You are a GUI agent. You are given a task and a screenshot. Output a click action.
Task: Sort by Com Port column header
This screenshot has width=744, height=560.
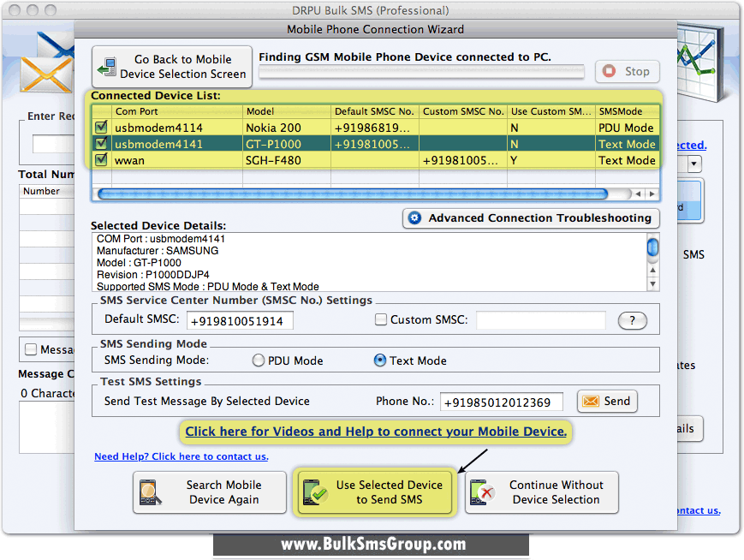177,111
